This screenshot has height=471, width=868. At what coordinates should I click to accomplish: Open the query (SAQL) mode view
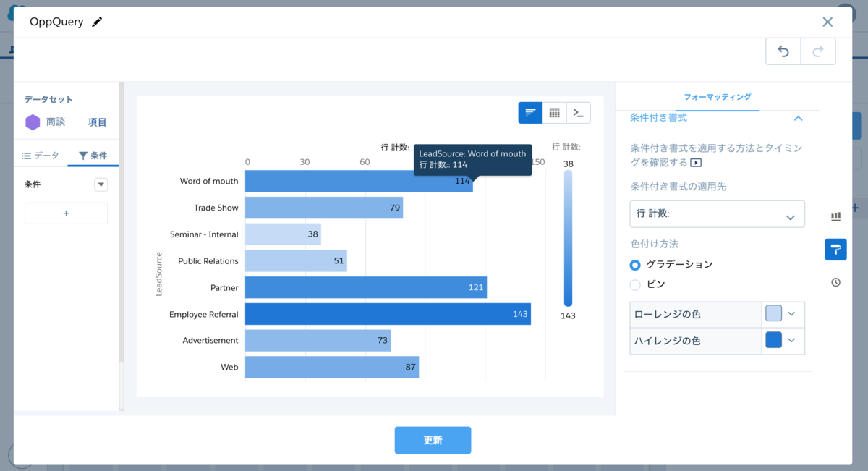click(x=578, y=113)
